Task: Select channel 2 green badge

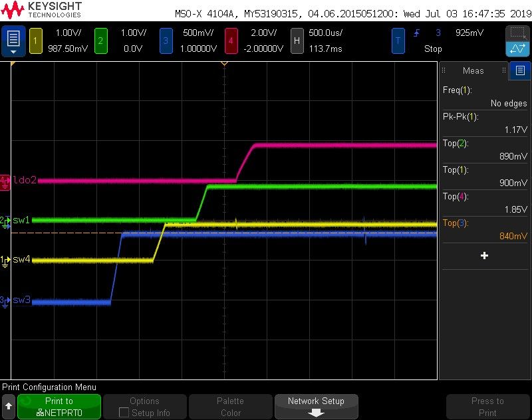Action: click(x=101, y=41)
